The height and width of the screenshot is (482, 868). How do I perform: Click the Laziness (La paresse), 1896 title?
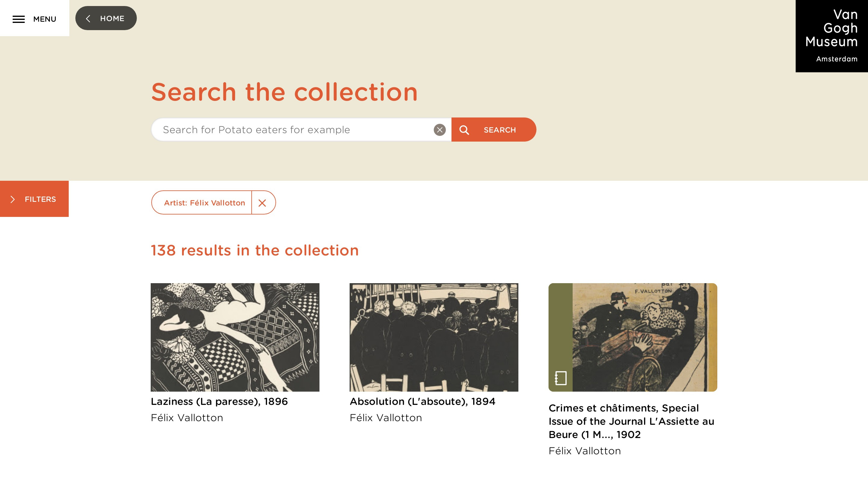tap(219, 402)
